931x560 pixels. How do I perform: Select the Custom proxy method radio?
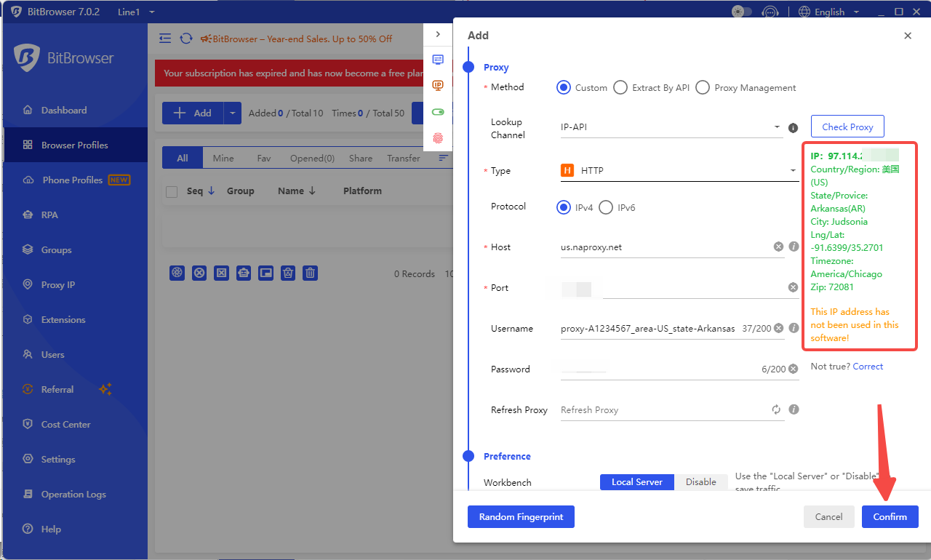[x=564, y=87]
